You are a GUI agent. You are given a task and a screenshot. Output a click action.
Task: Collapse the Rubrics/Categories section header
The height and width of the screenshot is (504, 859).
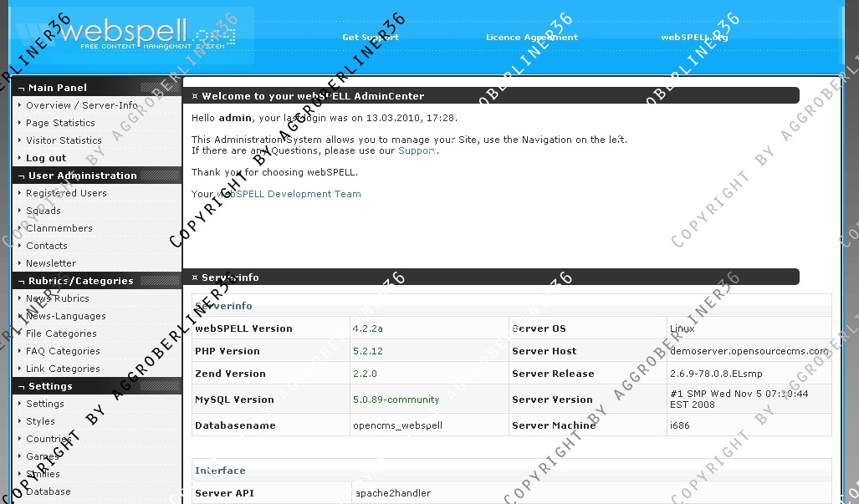pyautogui.click(x=97, y=281)
